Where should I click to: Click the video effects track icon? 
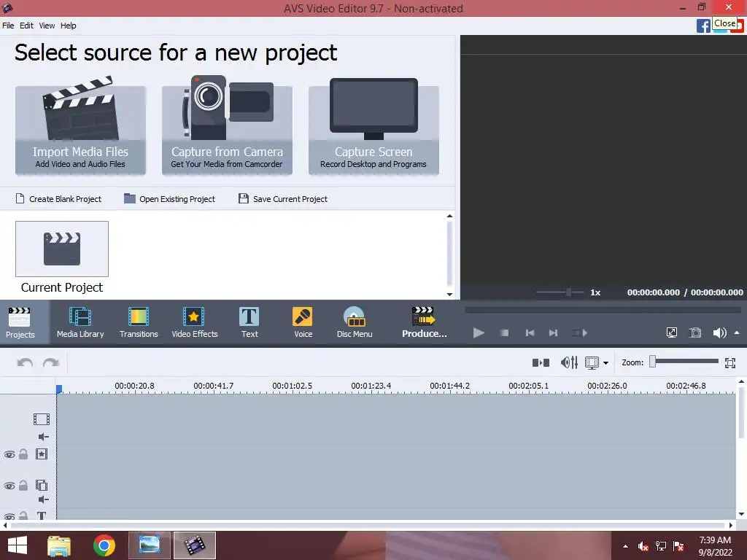42,454
